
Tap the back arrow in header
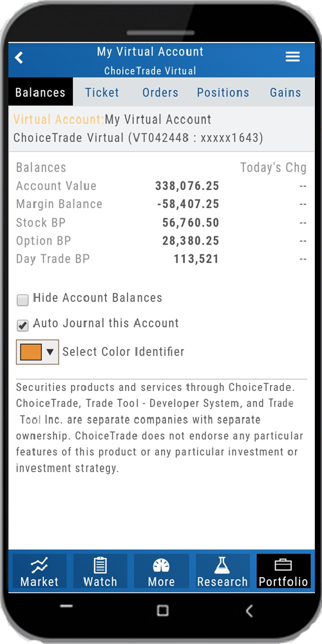(19, 57)
